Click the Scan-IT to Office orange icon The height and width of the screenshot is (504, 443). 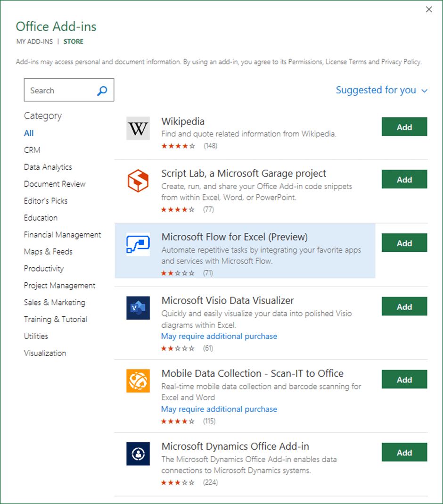(138, 380)
